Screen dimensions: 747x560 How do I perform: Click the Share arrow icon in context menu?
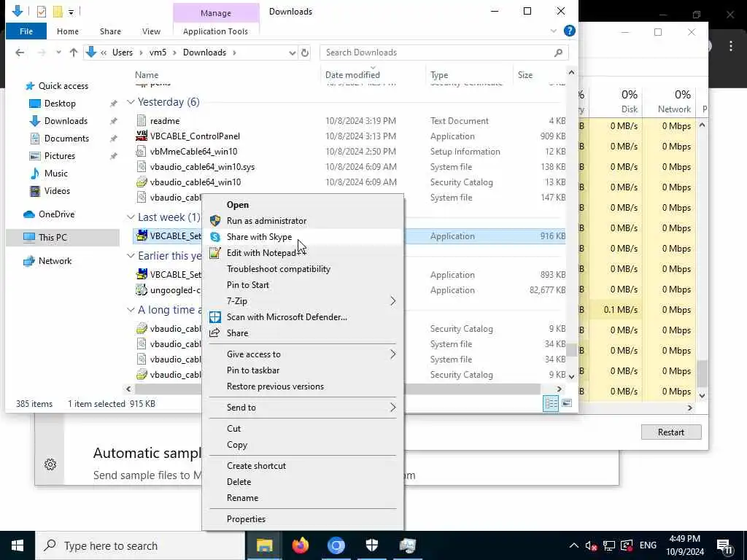tap(215, 332)
